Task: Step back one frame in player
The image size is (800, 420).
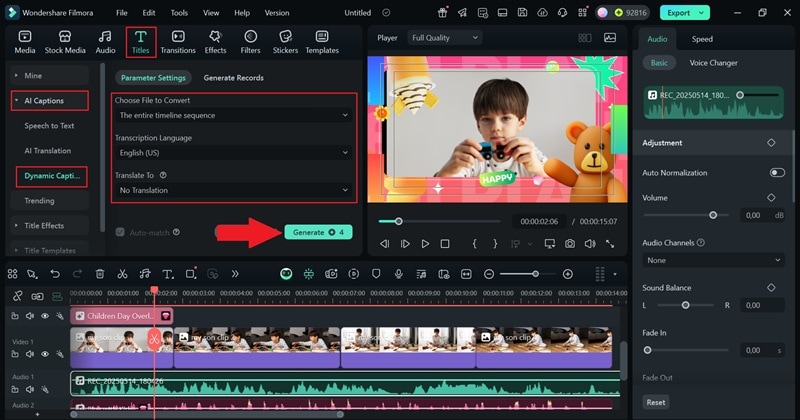Action: tap(384, 244)
